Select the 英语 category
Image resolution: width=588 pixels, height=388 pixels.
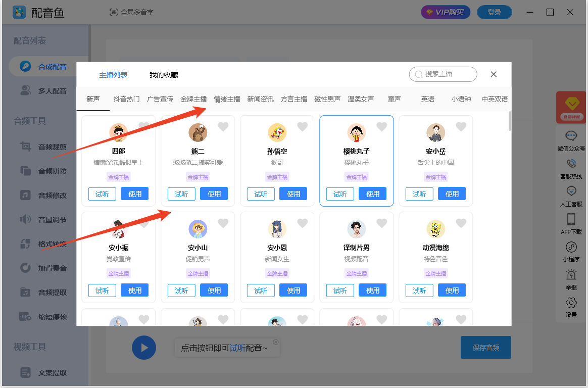click(x=427, y=99)
